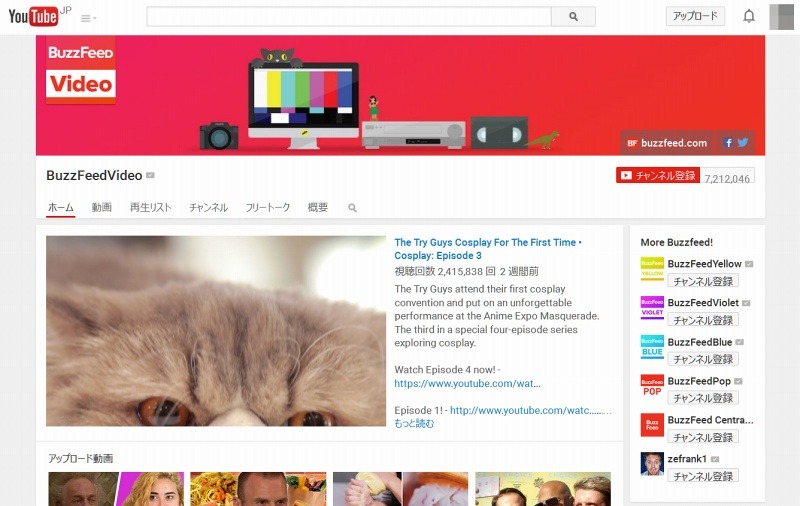This screenshot has width=800, height=506.
Task: Click the magnifier search button
Action: pyautogui.click(x=573, y=16)
